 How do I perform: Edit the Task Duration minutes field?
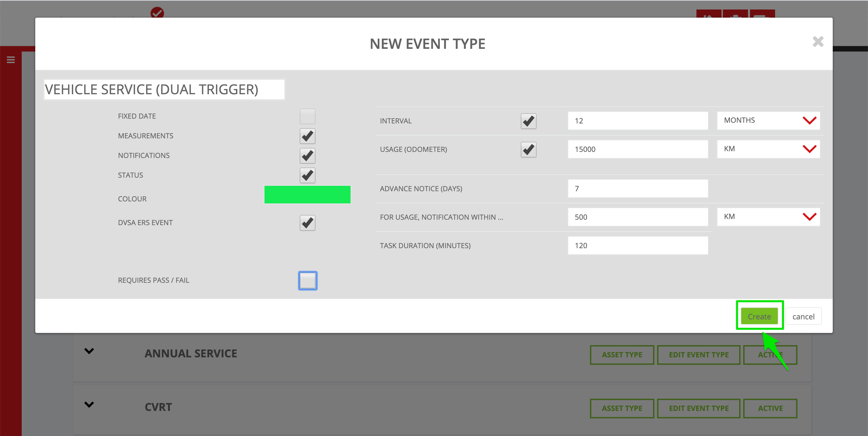(638, 245)
